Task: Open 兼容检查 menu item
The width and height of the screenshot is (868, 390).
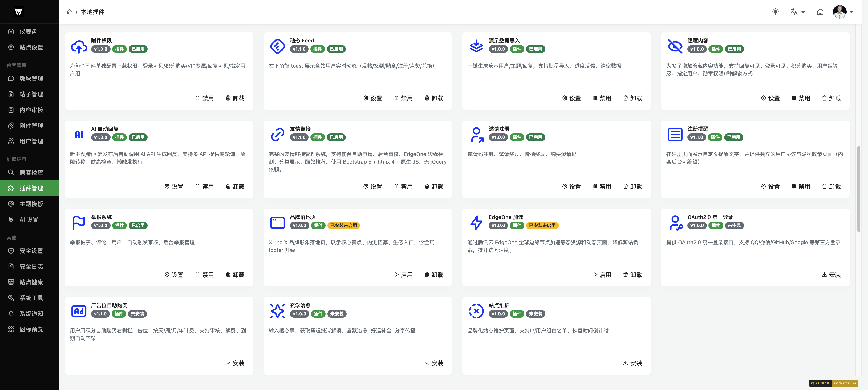Action: click(x=30, y=173)
